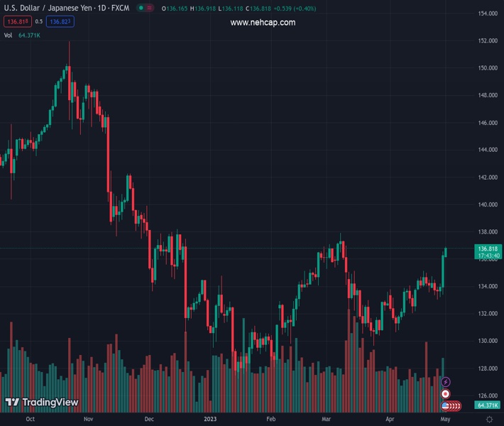
Task: Open the purple lightning bolt event marker
Action: click(446, 382)
